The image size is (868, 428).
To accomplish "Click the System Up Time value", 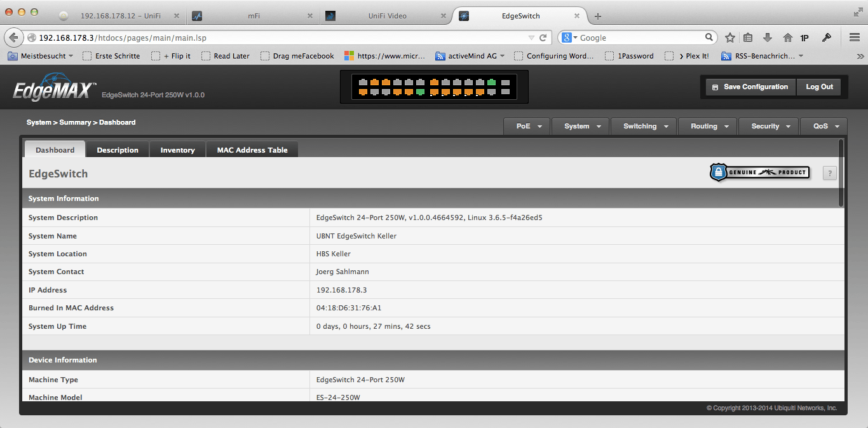I will [x=374, y=326].
